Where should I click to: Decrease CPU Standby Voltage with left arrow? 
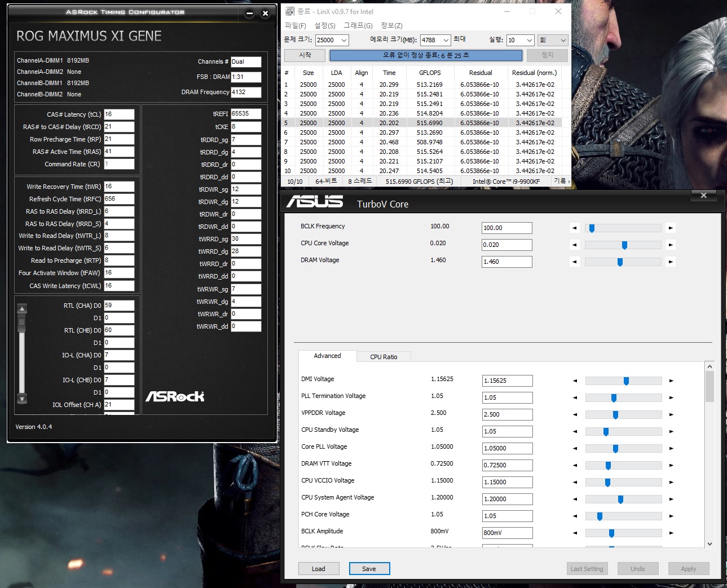pos(575,431)
